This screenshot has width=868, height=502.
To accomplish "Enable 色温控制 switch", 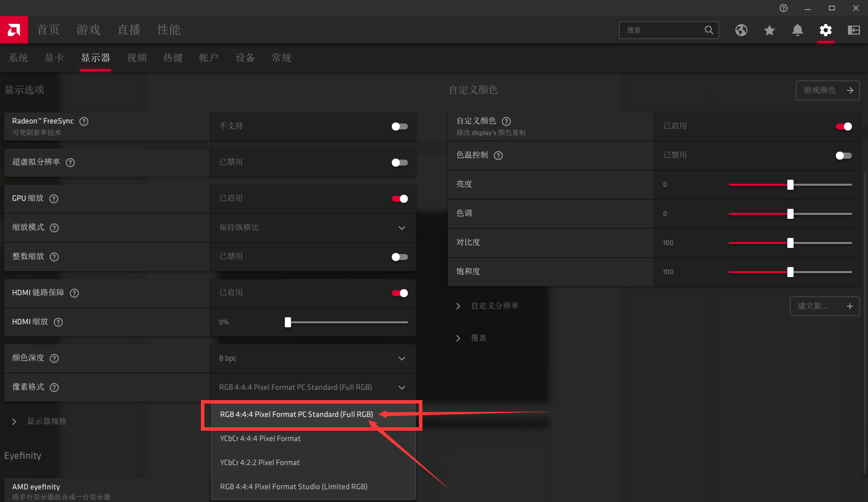I will click(844, 156).
